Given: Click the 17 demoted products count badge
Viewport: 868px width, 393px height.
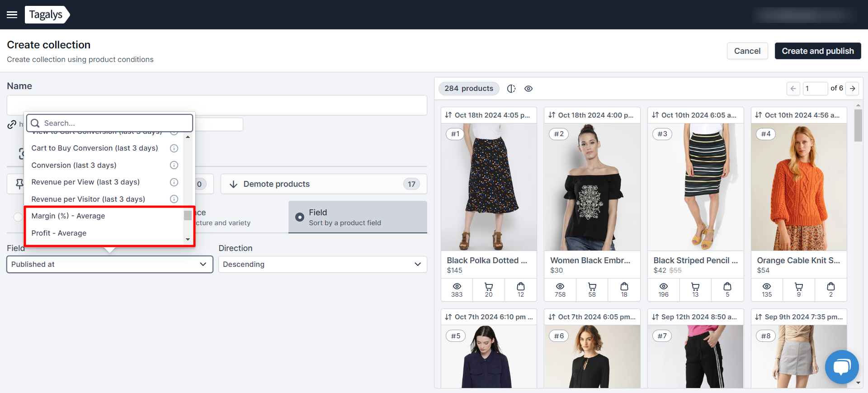Looking at the screenshot, I should pos(411,184).
